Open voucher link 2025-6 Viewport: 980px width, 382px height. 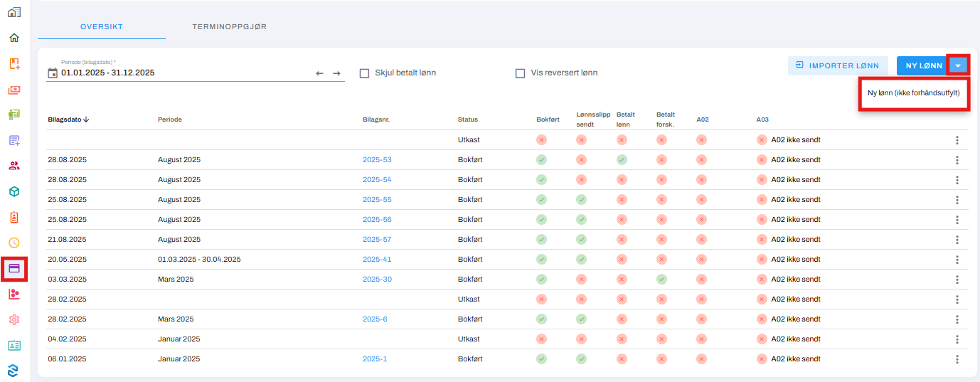coord(375,319)
